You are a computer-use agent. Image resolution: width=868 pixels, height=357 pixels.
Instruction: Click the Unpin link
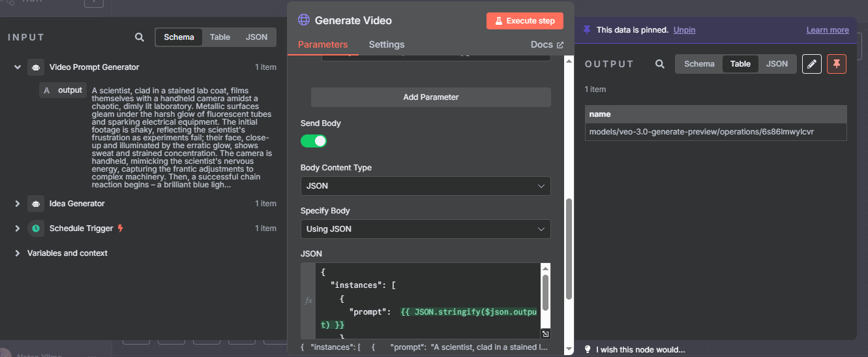tap(684, 30)
